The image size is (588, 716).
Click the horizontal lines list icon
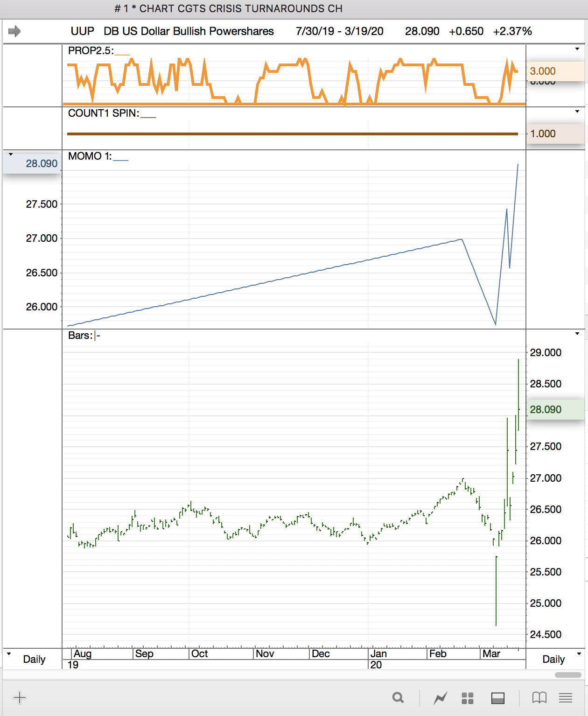click(x=566, y=698)
